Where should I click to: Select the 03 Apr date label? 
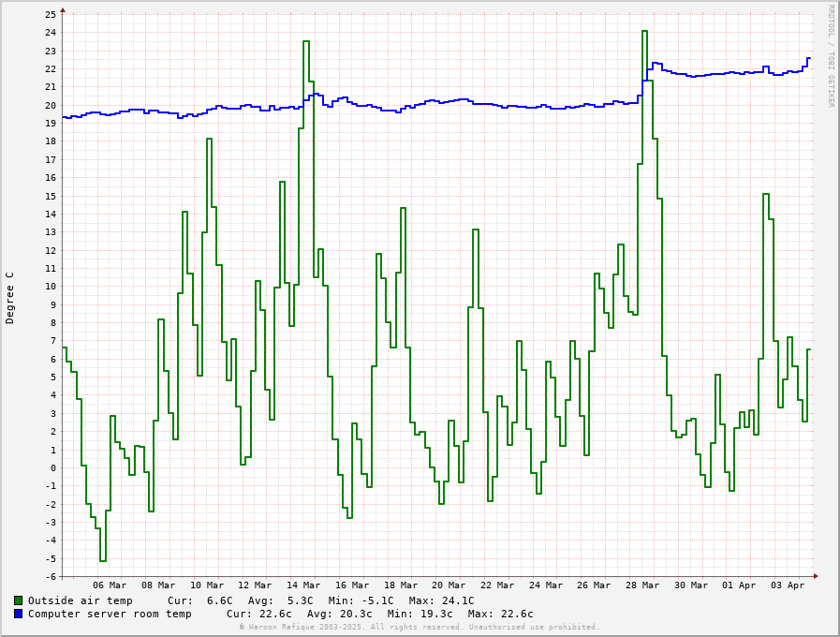pos(788,585)
